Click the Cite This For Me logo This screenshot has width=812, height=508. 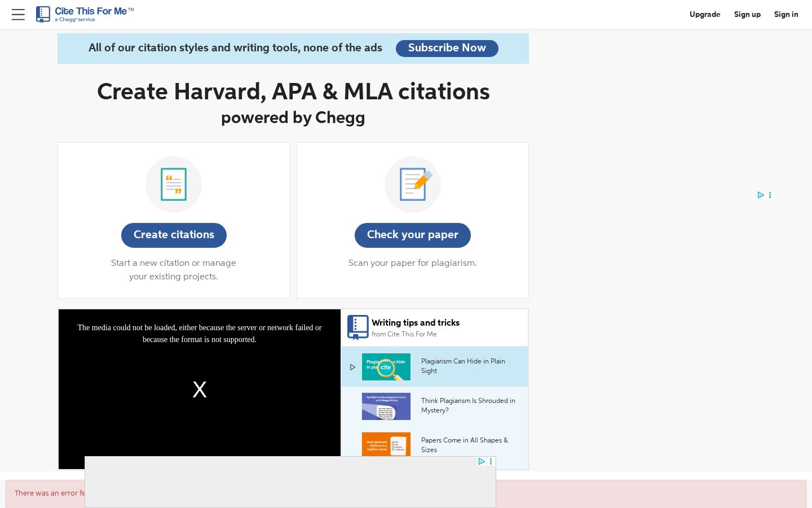[85, 14]
